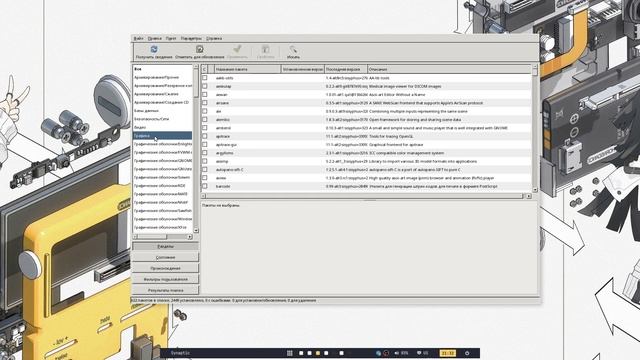The image size is (640, 360).
Task: Select the Графические оболочки/GNOME category
Action: click(x=162, y=160)
